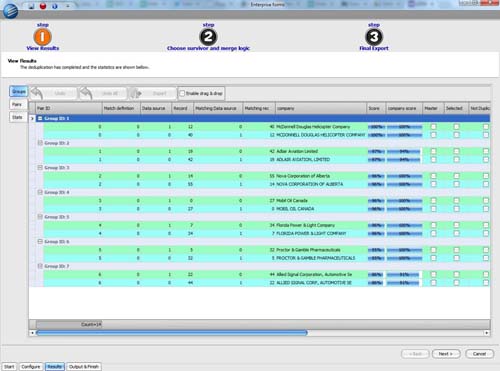Click the orange step 1 View Results icon
The image size is (500, 371).
pyautogui.click(x=42, y=37)
